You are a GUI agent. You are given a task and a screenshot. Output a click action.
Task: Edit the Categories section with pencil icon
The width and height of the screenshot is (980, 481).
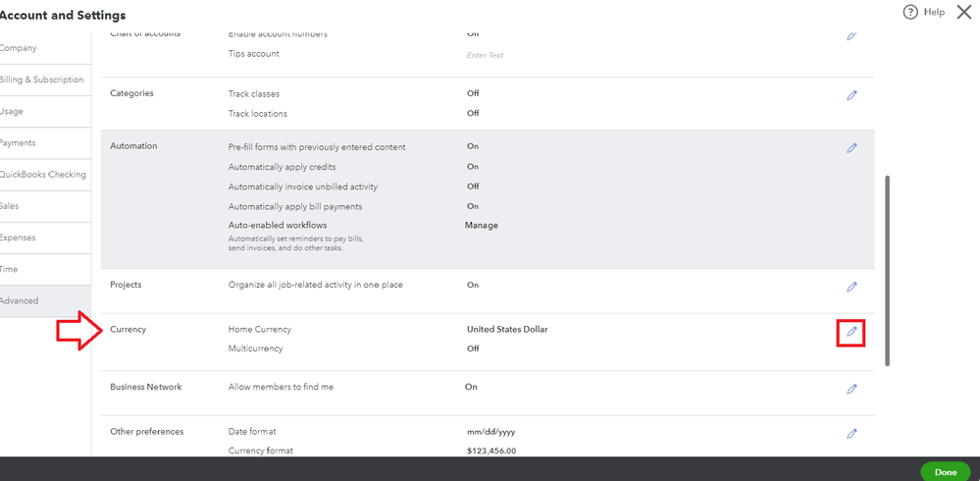point(851,95)
